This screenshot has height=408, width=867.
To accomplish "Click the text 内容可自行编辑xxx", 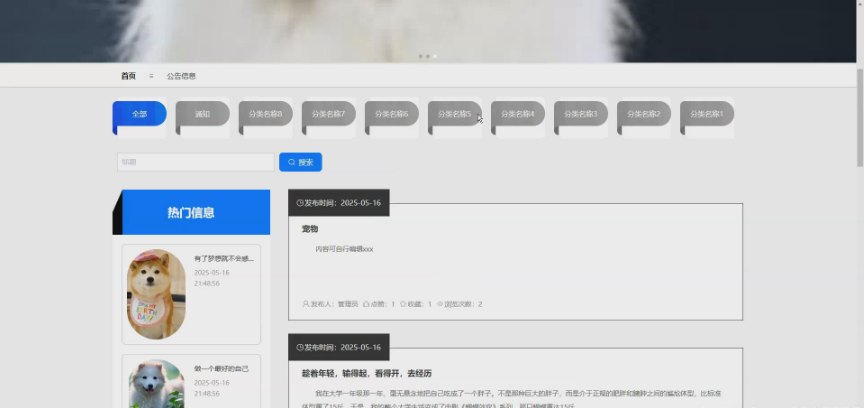I will click(344, 249).
